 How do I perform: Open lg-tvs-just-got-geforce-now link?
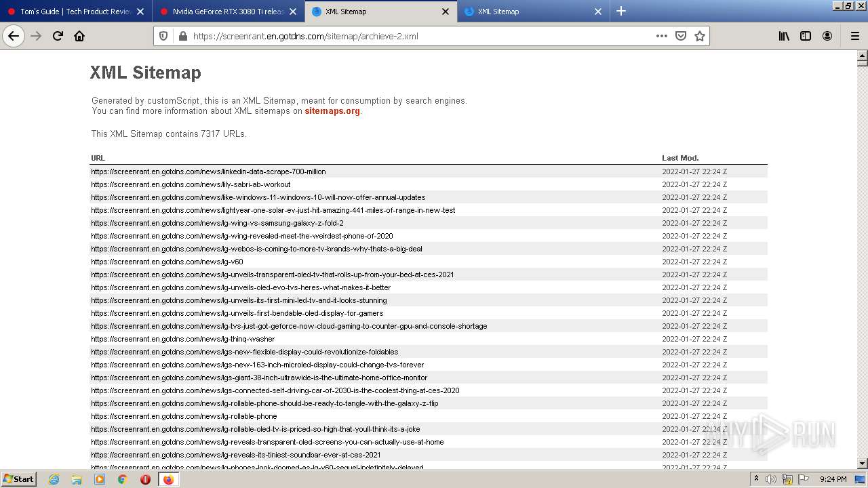click(x=289, y=326)
